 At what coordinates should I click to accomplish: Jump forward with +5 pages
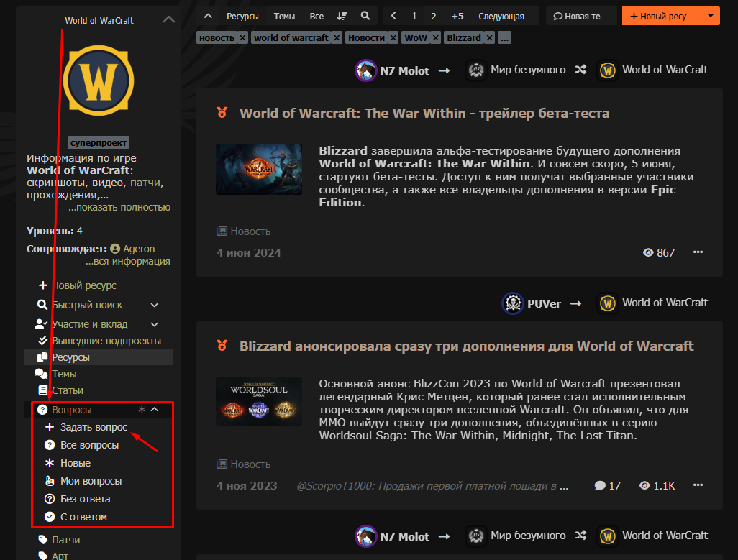457,16
